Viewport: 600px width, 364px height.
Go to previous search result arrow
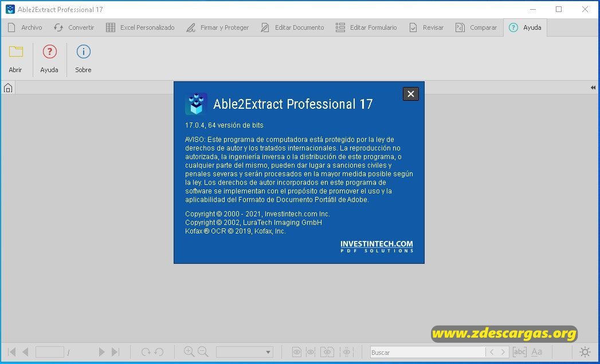coord(492,352)
